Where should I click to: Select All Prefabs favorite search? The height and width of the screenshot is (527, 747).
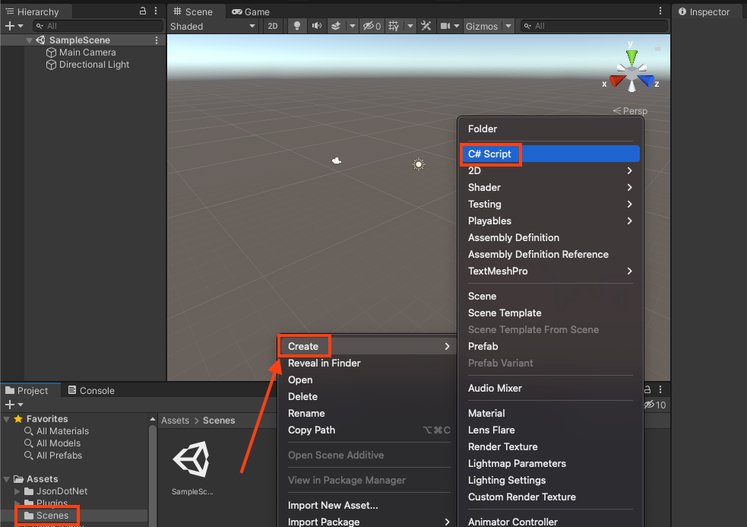pyautogui.click(x=59, y=456)
